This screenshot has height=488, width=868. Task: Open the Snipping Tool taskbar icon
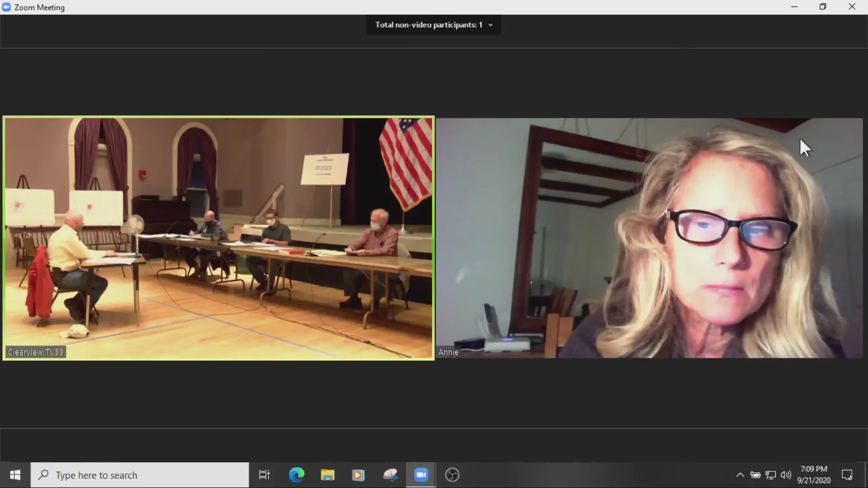(390, 475)
